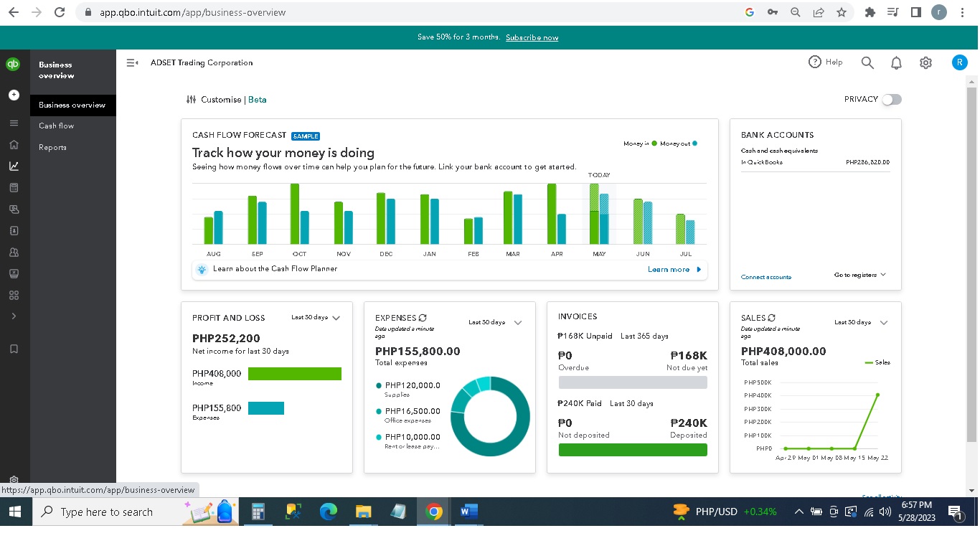Click the browser share page icon

tap(819, 12)
